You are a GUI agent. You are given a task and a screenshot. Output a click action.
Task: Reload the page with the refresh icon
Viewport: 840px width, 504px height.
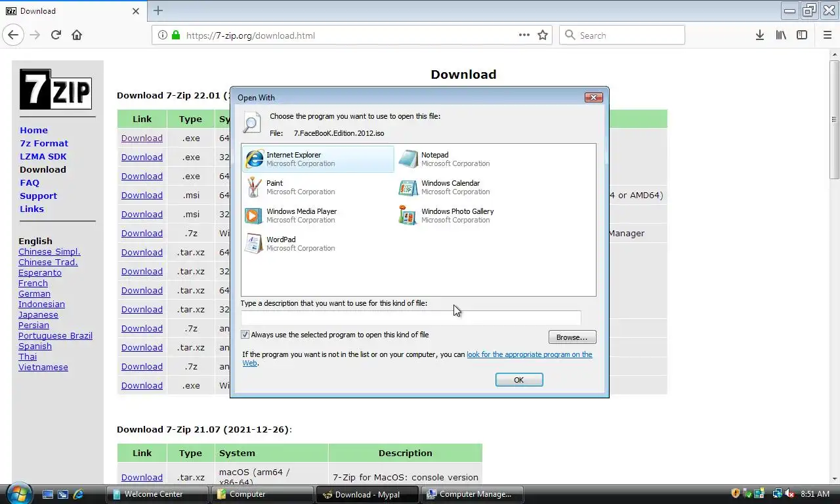56,35
